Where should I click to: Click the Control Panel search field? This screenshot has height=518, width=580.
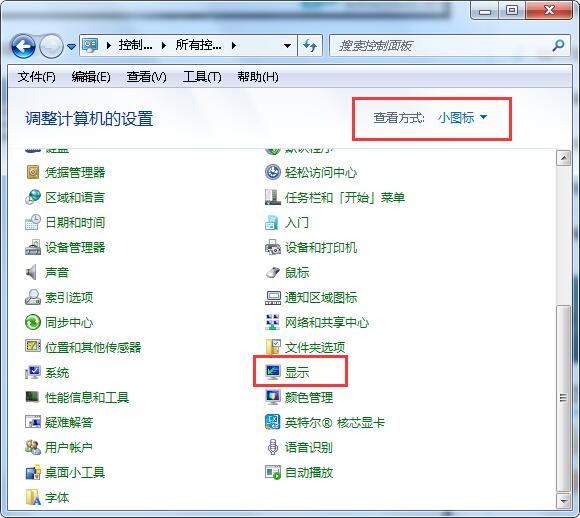449,46
